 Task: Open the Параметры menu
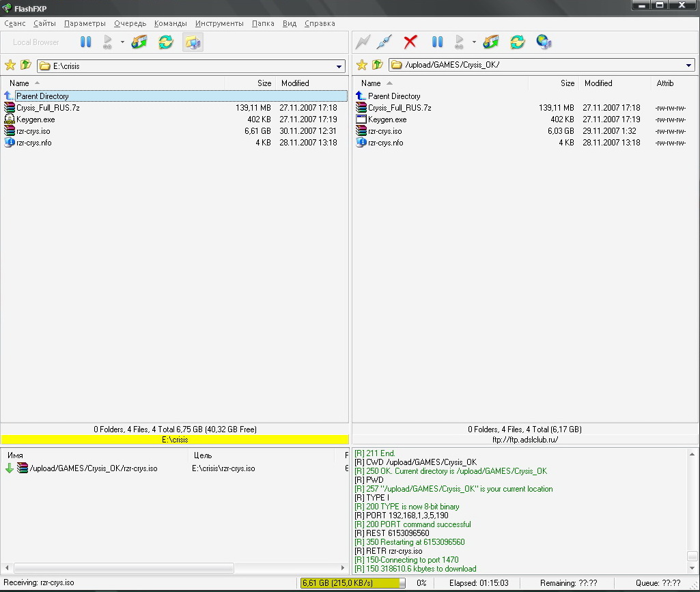(85, 23)
